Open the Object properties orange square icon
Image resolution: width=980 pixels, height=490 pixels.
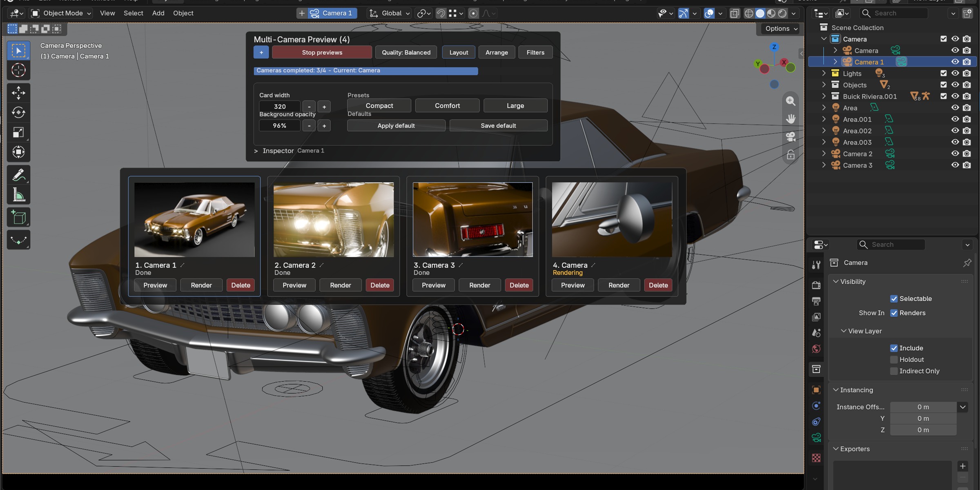tap(816, 390)
